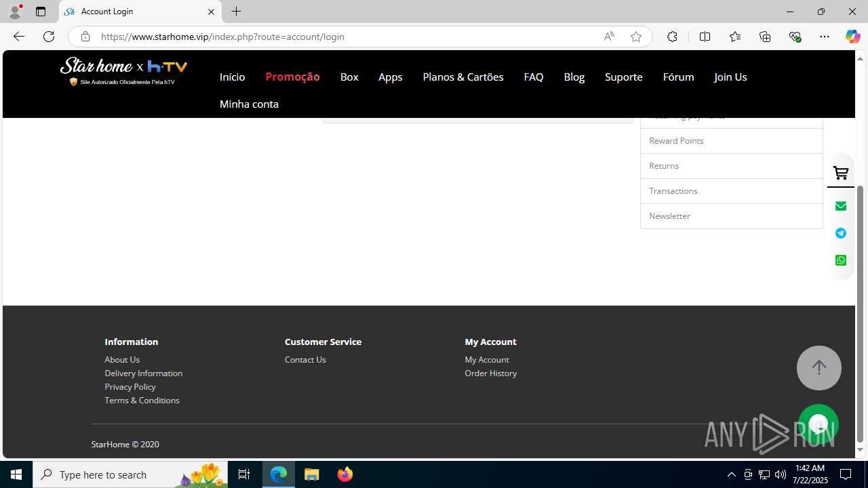Open the Minha conta menu item
This screenshot has width=868, height=488.
click(x=249, y=104)
